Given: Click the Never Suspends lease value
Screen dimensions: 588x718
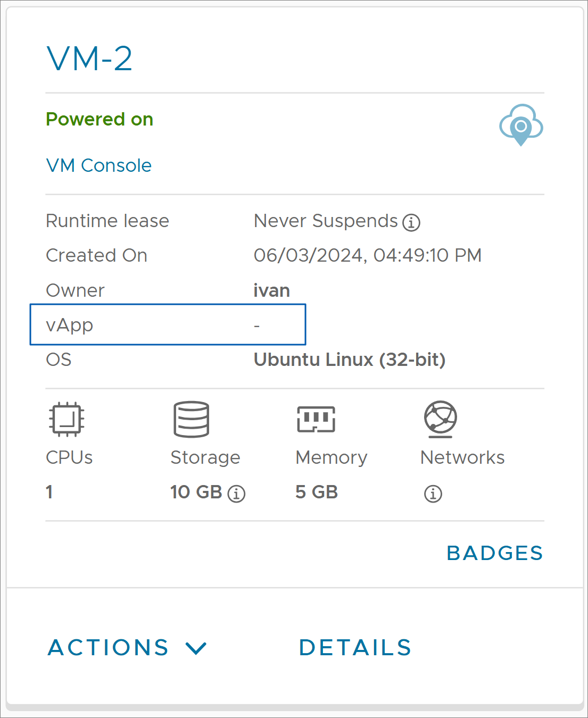Looking at the screenshot, I should coord(326,221).
